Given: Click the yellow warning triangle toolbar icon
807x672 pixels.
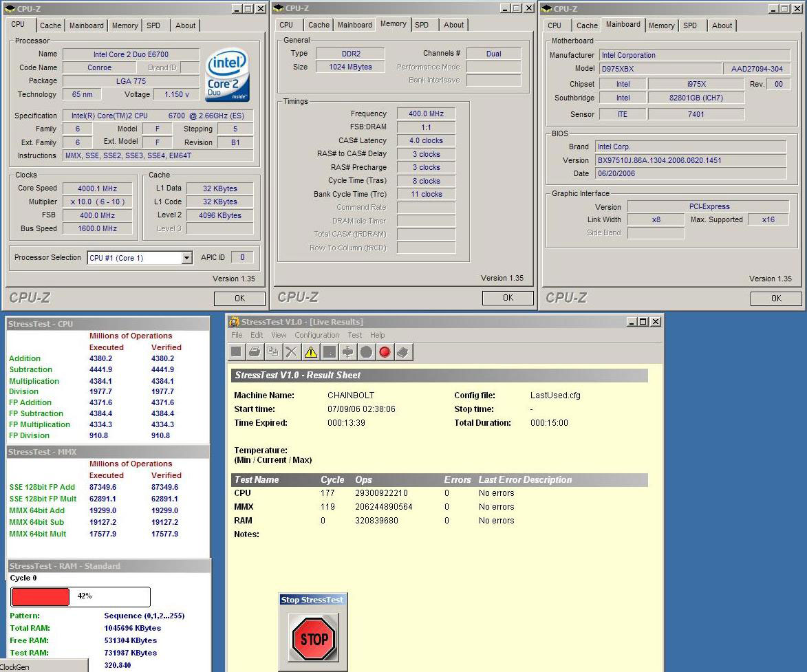Looking at the screenshot, I should (x=311, y=352).
